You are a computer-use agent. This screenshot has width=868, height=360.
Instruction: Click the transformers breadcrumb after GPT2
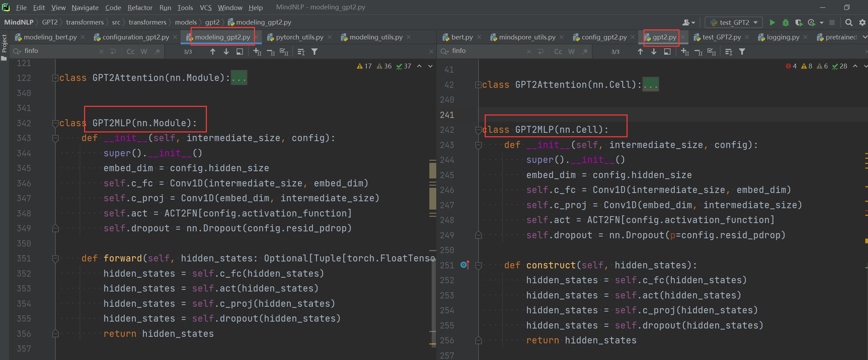coord(85,22)
